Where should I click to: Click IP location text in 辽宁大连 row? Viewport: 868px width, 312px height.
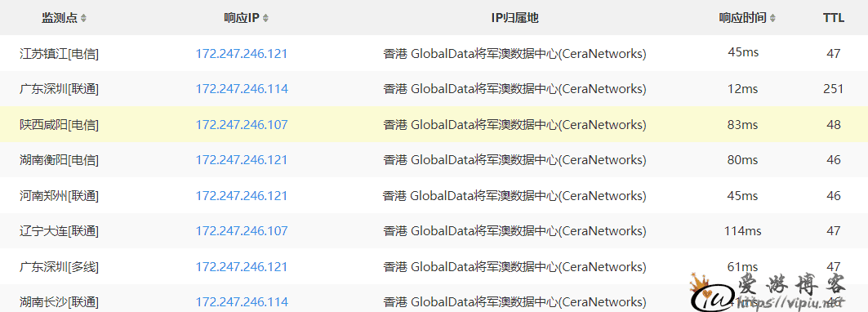coord(514,231)
